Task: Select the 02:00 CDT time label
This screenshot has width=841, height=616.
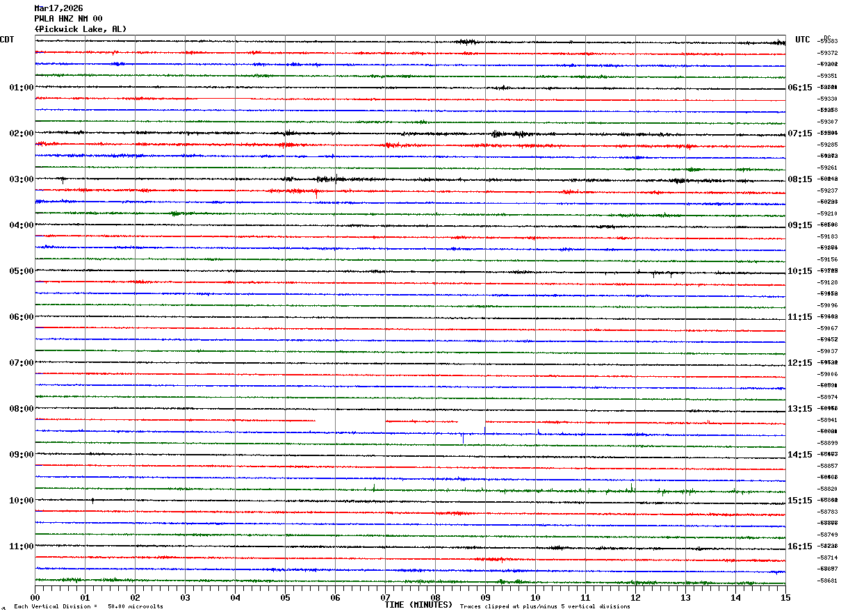Action: coord(22,133)
